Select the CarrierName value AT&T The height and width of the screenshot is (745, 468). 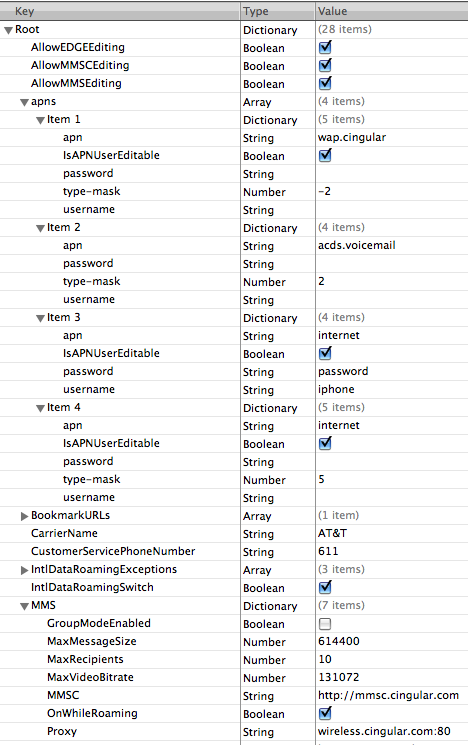[x=333, y=534]
